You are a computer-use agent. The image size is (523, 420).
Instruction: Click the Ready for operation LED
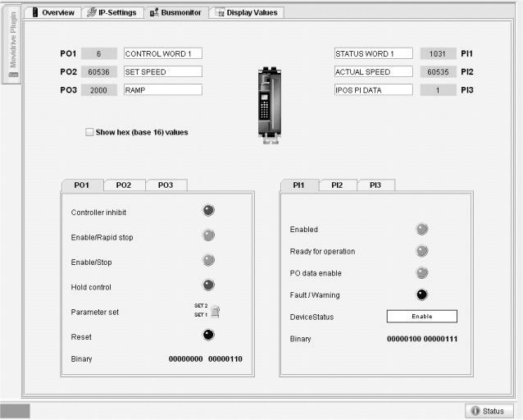coord(422,251)
